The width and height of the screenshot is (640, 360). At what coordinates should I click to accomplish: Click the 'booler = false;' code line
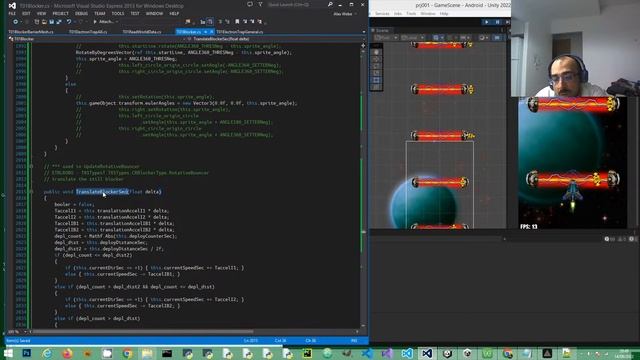pyautogui.click(x=74, y=204)
